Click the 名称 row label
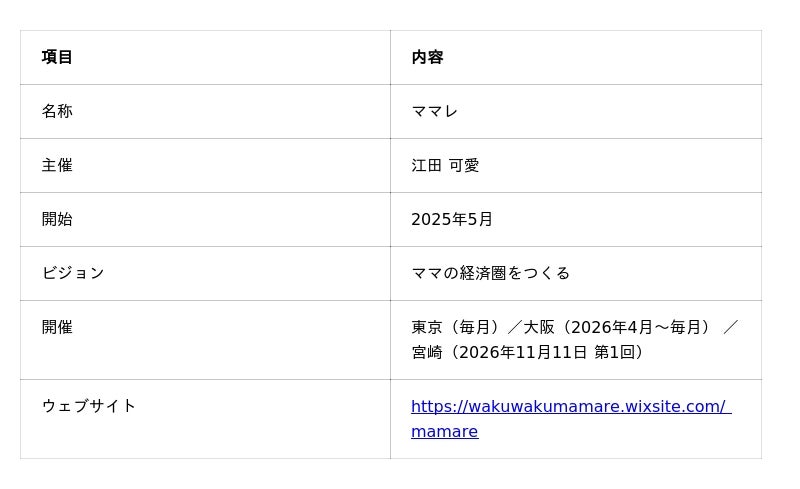 click(57, 111)
